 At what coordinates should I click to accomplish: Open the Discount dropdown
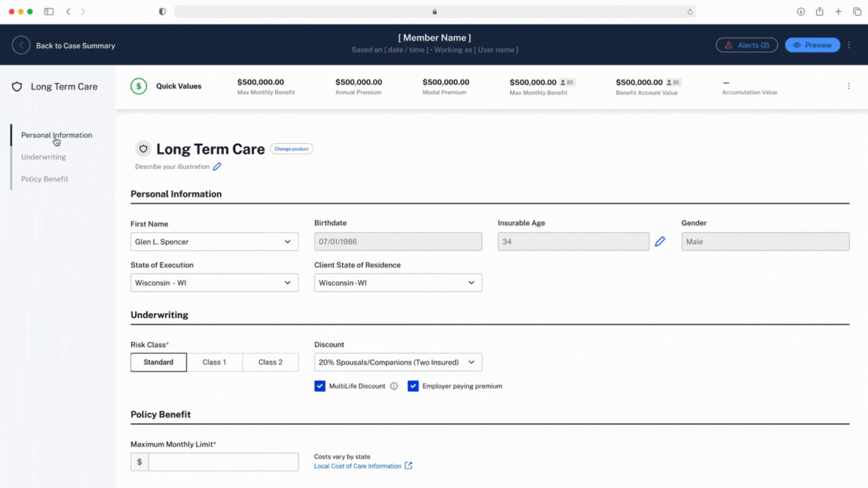coord(398,362)
